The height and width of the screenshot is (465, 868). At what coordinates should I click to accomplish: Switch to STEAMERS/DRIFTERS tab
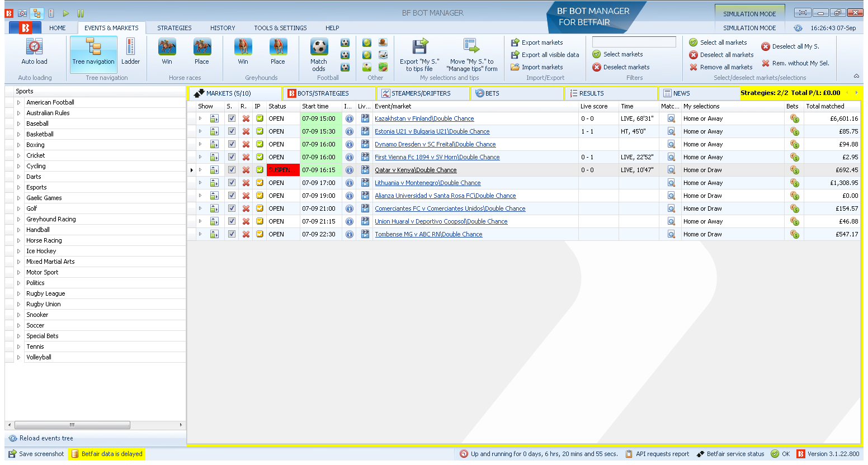(x=423, y=93)
